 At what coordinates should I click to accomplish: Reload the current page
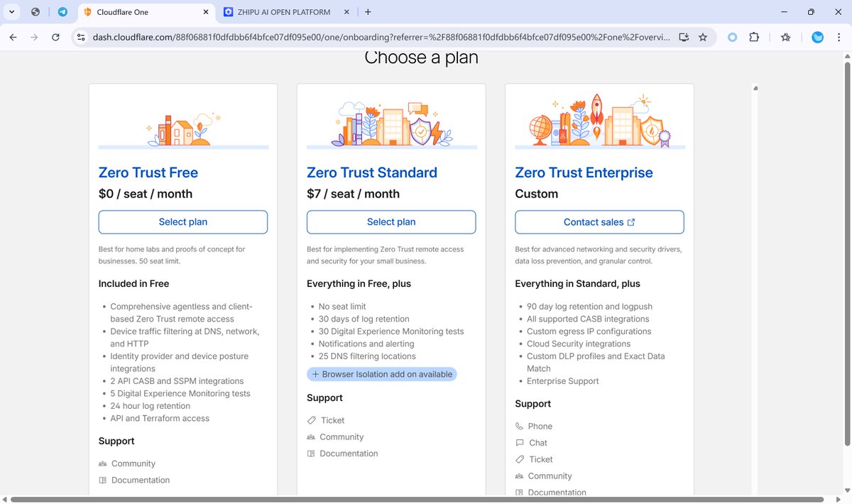(55, 37)
